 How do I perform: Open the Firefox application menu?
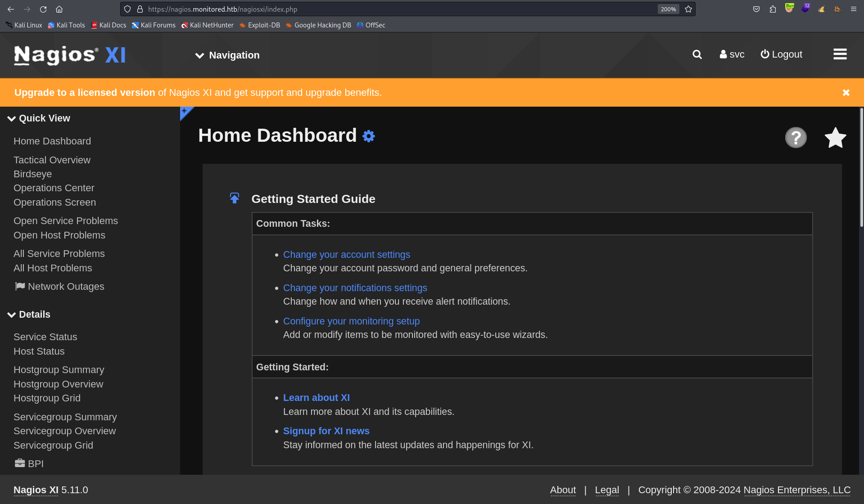tap(853, 9)
